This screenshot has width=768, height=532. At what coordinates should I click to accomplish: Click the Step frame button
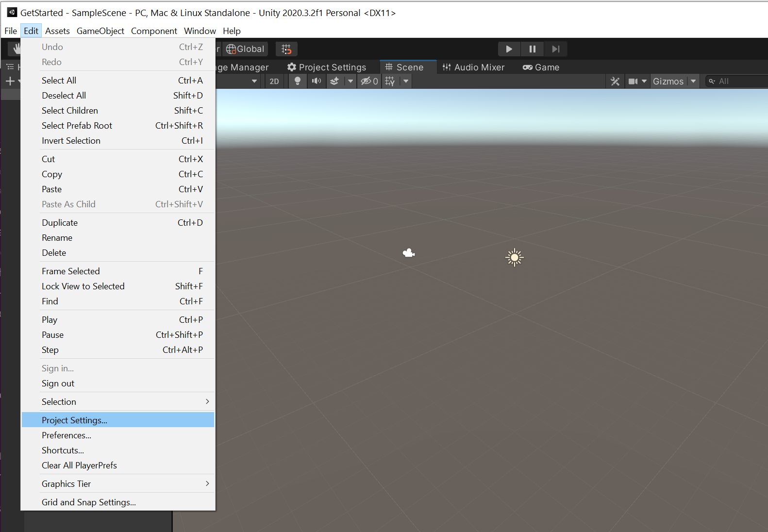point(556,49)
